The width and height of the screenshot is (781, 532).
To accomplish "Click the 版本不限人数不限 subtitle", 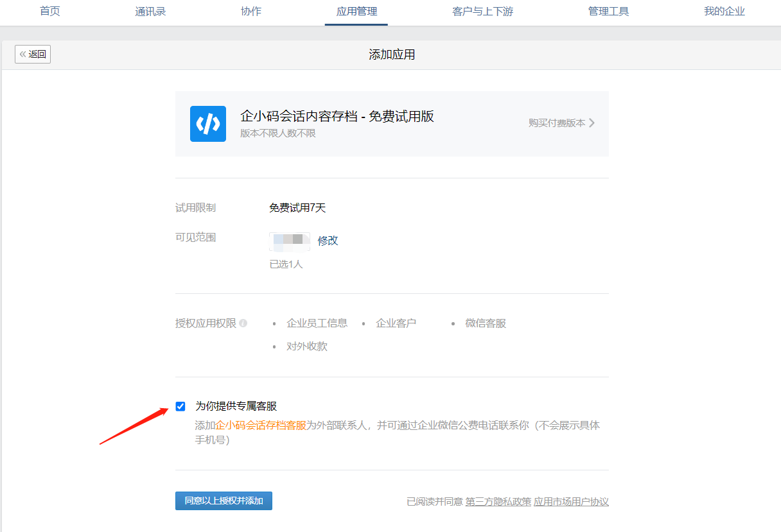I will point(278,133).
